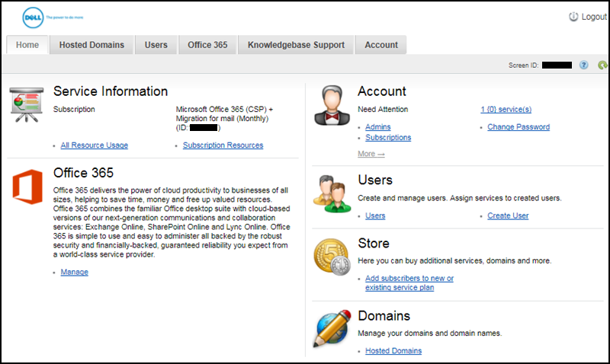The height and width of the screenshot is (364, 610).
Task: Click the orange Office 365 logo icon
Action: (27, 189)
